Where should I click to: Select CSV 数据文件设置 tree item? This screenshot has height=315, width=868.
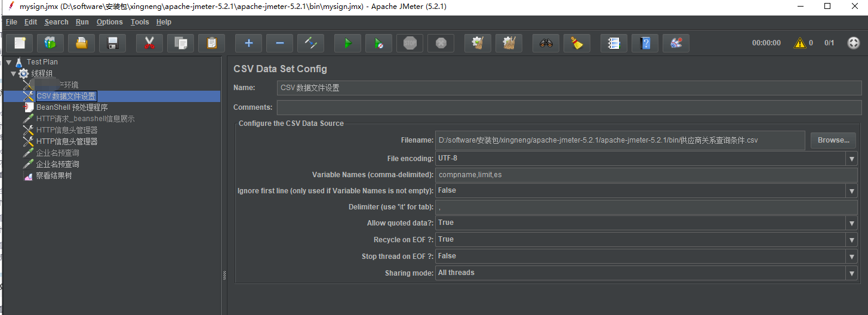tap(66, 96)
